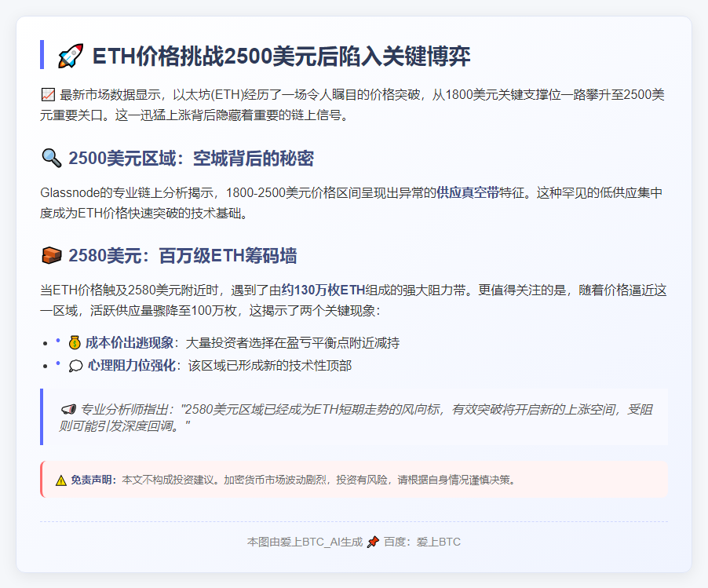Click the pushpin icon in the footer
The image size is (708, 588).
click(373, 542)
